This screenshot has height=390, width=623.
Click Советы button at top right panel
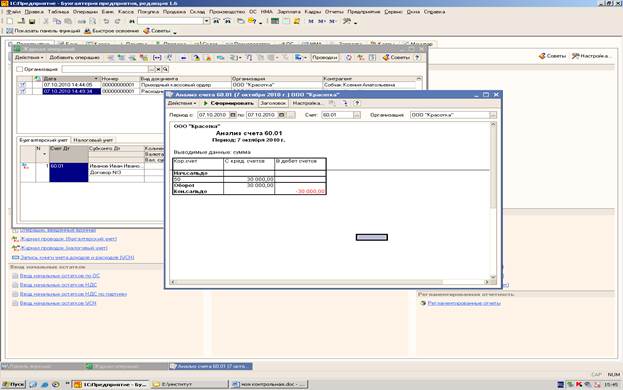click(552, 56)
